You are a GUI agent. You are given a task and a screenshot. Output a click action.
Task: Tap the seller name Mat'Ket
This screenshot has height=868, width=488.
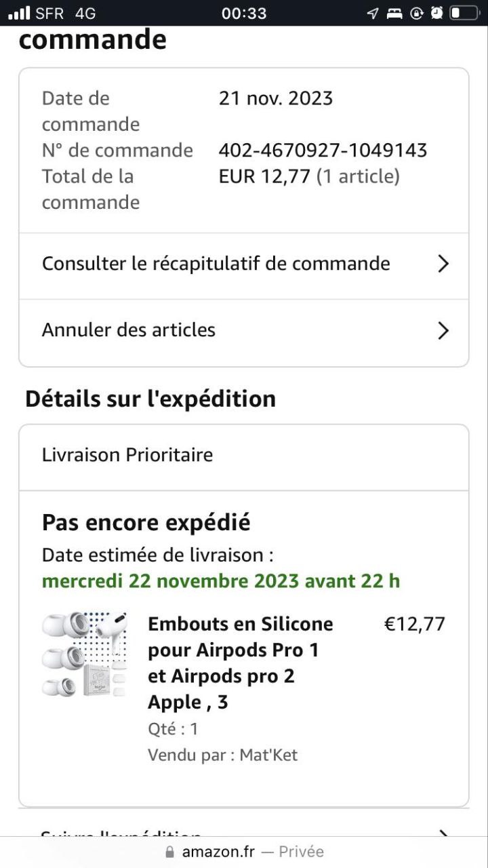click(x=268, y=755)
